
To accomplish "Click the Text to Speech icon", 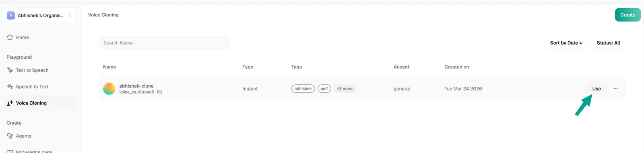I will (x=10, y=70).
